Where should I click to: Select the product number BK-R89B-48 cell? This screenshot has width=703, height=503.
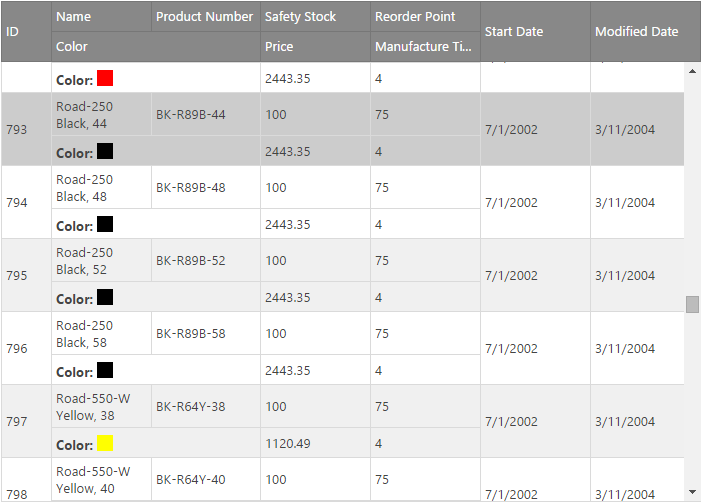[205, 188]
